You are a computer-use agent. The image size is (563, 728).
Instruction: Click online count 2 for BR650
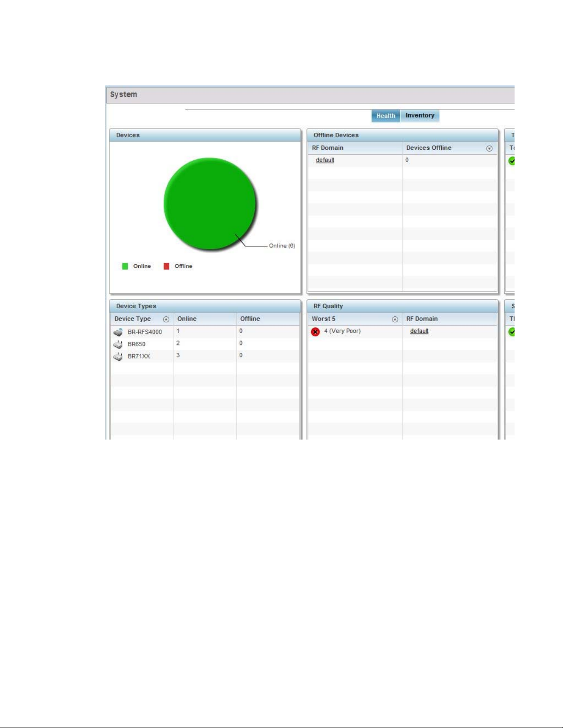point(178,344)
